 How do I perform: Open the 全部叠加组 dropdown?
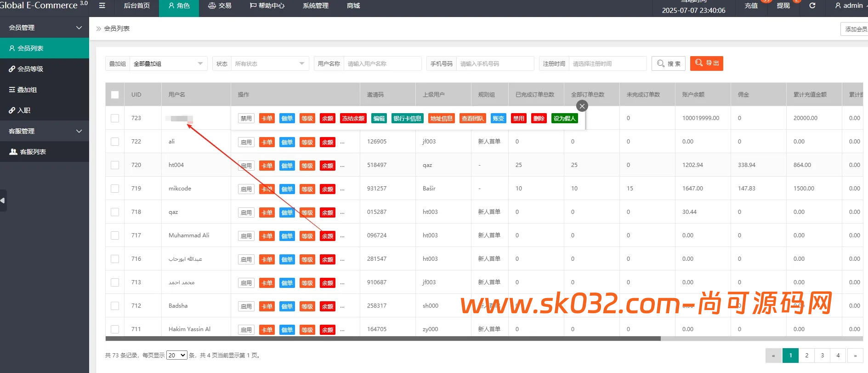point(168,63)
